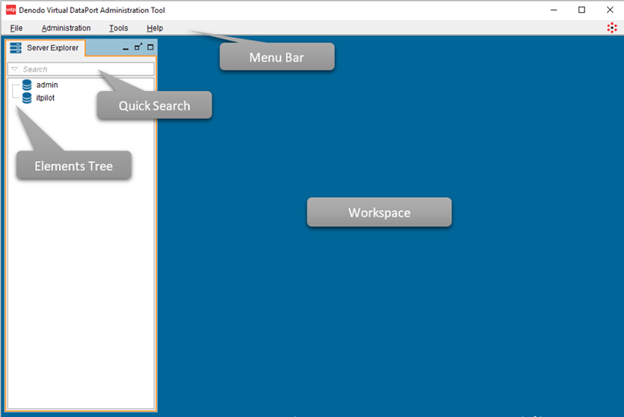
Task: Open the search filter dropdown arrow
Action: [14, 69]
